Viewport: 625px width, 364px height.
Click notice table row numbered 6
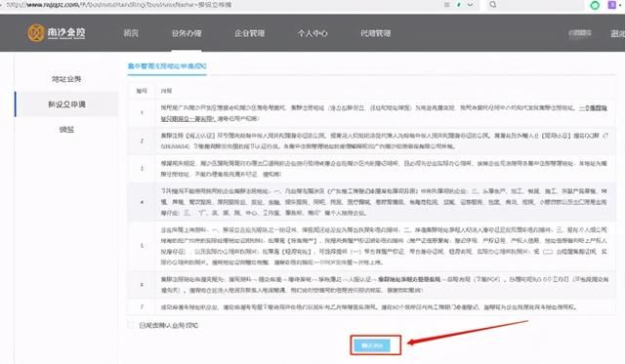[371, 285]
